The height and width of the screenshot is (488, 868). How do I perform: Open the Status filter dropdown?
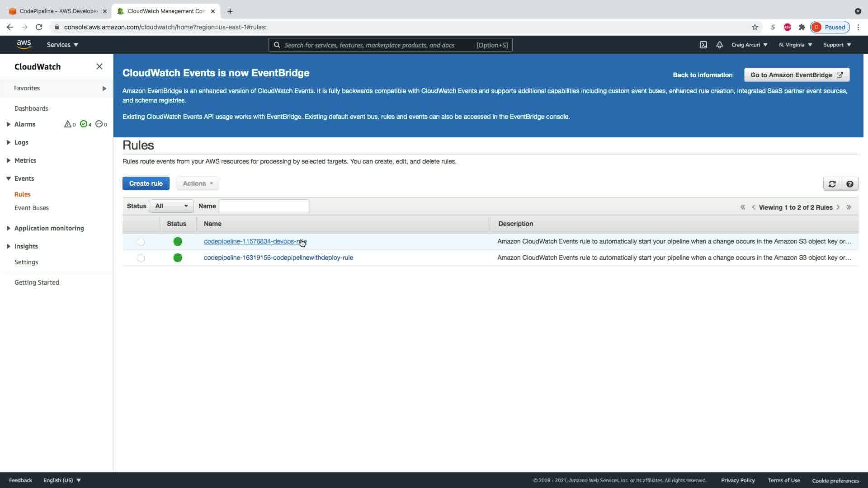tap(171, 206)
